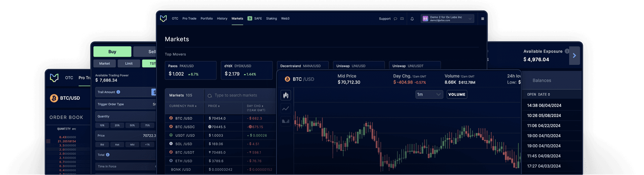The width and height of the screenshot is (644, 175).
Task: Click the coin icon in the USDT /USD market row
Action: (x=171, y=135)
